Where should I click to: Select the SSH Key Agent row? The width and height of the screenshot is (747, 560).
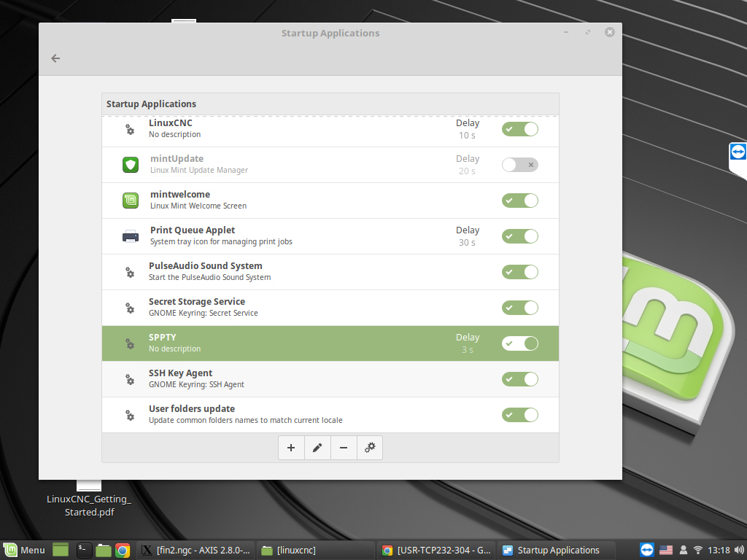[x=330, y=379]
